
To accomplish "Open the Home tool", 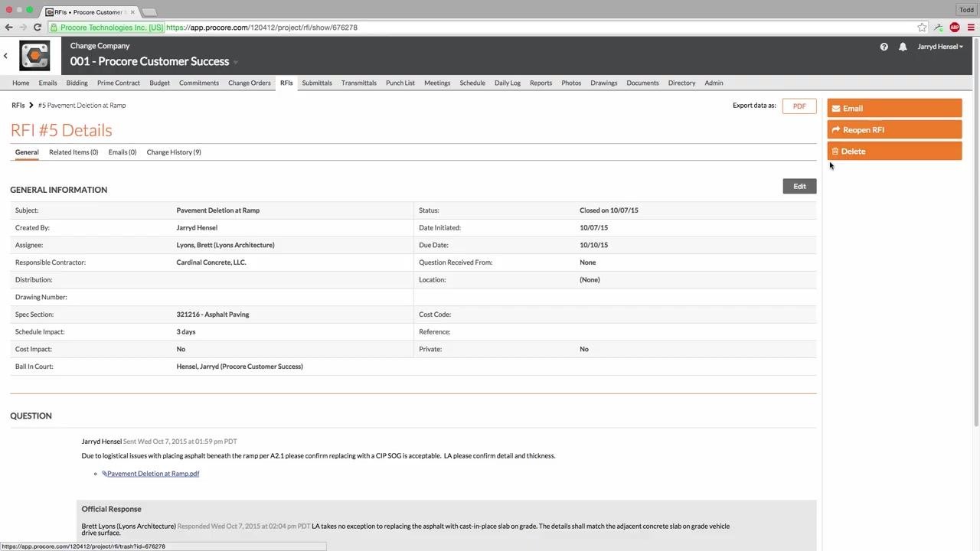I will (21, 83).
